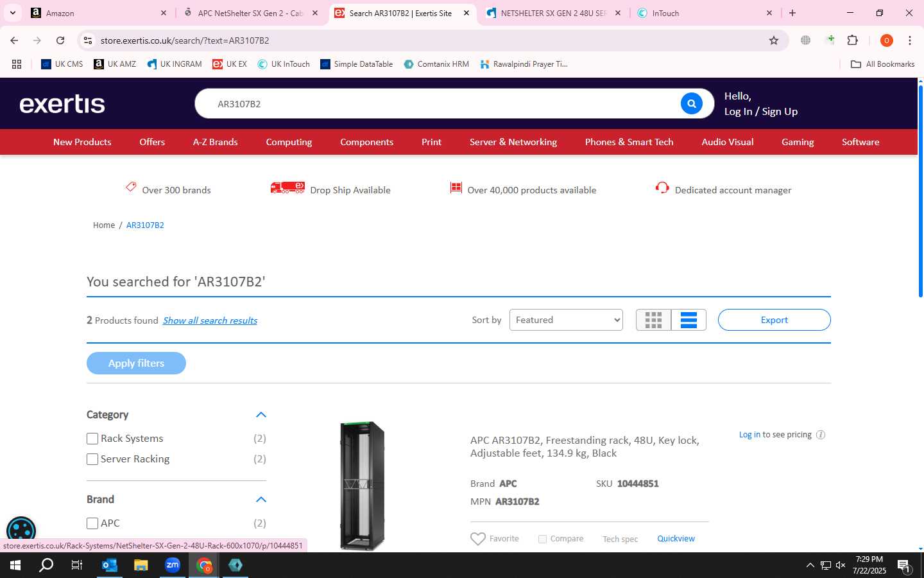Click Show all search results link

click(210, 320)
